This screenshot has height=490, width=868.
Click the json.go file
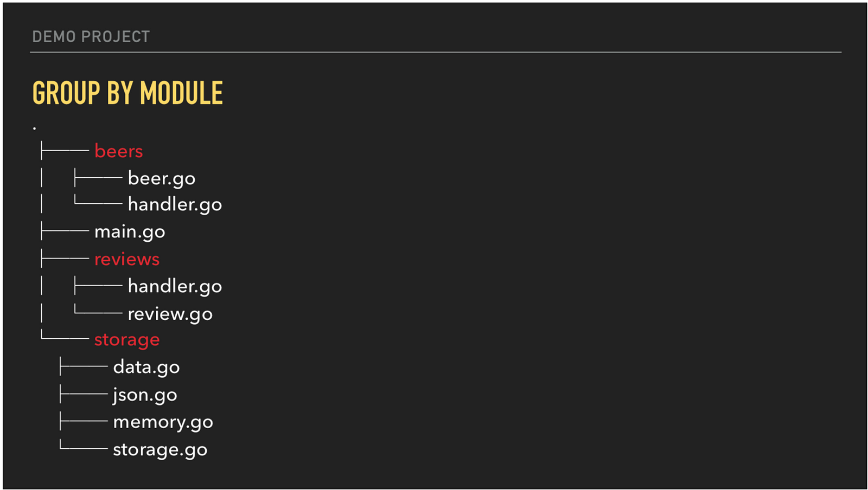pyautogui.click(x=145, y=395)
